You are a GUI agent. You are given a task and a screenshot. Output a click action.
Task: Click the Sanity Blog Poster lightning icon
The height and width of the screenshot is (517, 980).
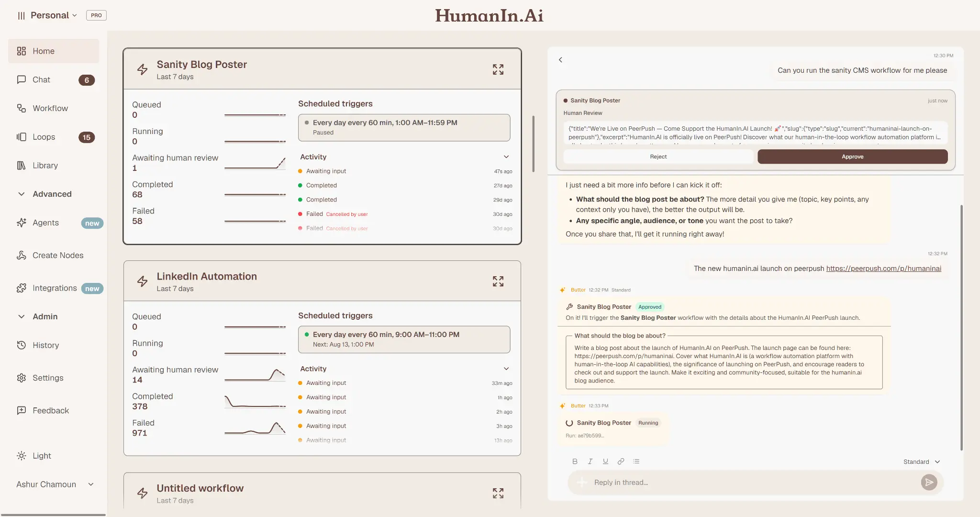pos(143,69)
